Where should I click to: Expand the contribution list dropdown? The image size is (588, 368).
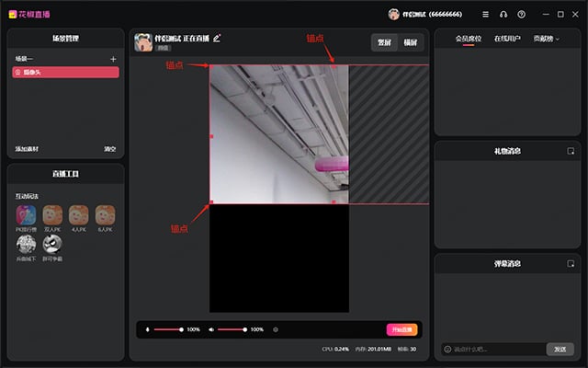click(547, 39)
